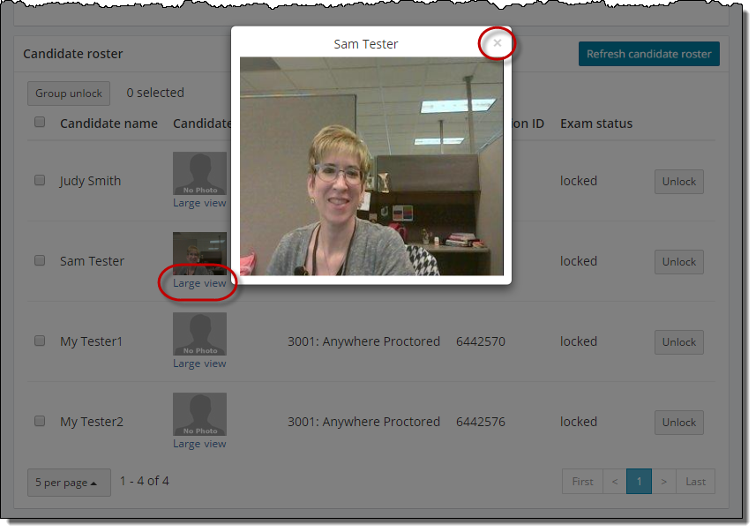Viewport: 756px width, 532px height.
Task: Jump to the Last roster page
Action: click(x=695, y=482)
